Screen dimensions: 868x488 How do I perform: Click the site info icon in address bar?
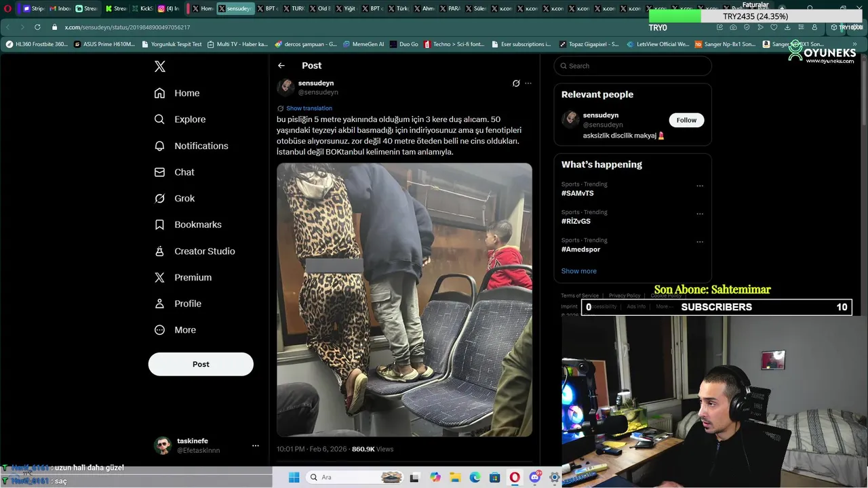point(54,27)
